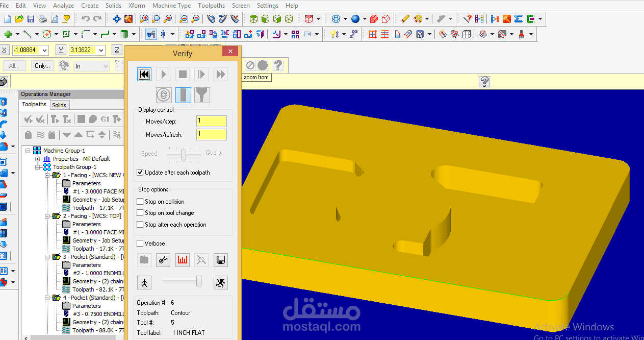
Task: Collapse the 3 - Pocket (Standard) operation
Action: tap(47, 257)
